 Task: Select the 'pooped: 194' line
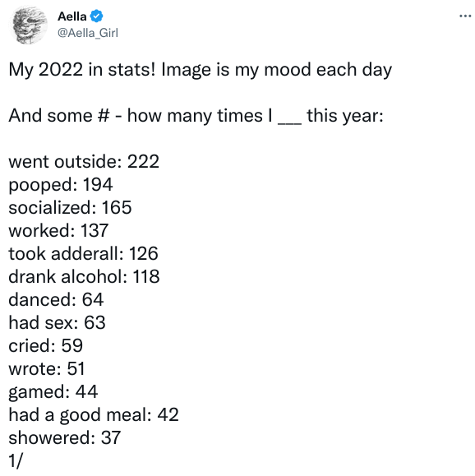[x=61, y=185]
